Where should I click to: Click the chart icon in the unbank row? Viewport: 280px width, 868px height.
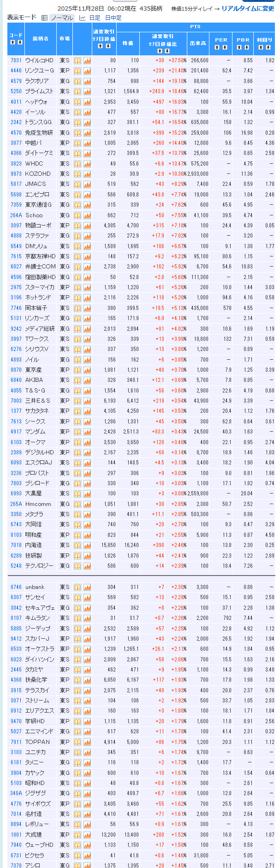click(x=87, y=587)
